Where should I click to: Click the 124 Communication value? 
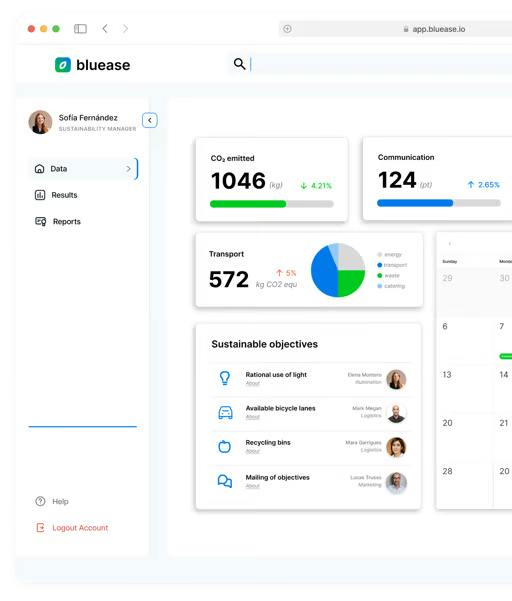point(397,180)
